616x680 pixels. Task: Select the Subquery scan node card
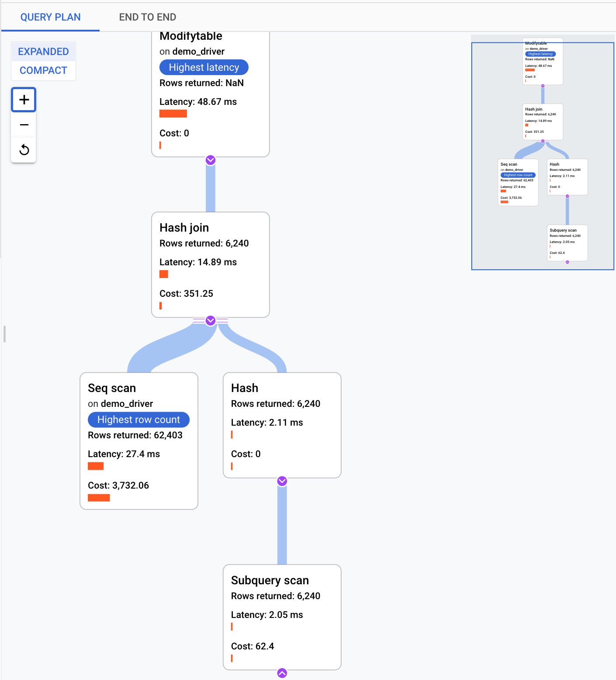click(x=282, y=616)
